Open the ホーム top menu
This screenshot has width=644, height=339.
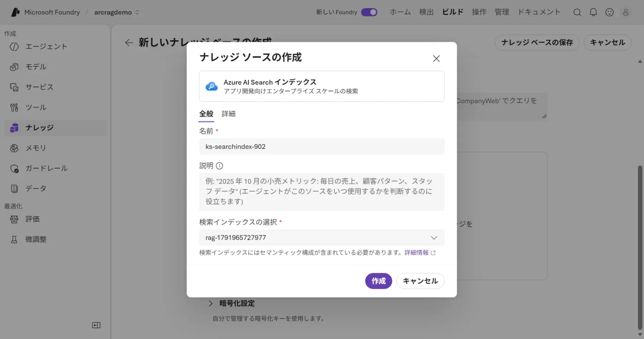point(400,12)
